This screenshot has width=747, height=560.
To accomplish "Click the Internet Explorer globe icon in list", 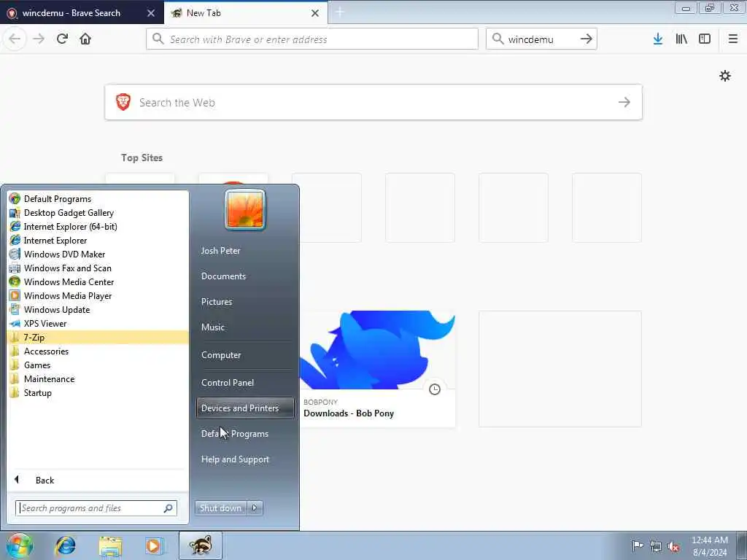I will click(15, 240).
